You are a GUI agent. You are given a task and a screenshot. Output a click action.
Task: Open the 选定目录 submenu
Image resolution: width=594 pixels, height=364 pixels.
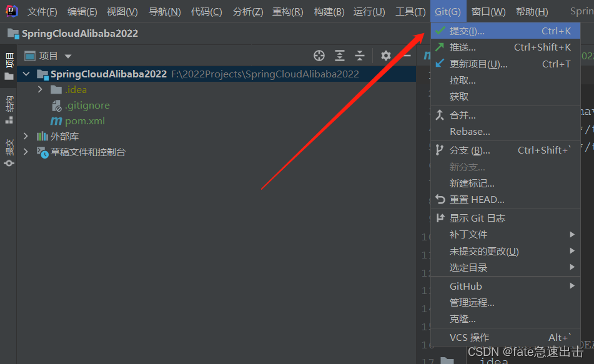point(505,267)
